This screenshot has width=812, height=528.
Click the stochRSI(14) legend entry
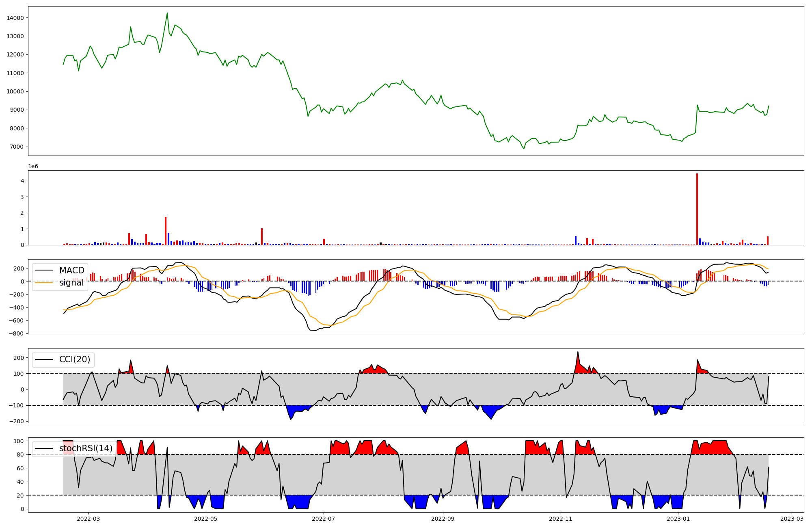[86, 448]
